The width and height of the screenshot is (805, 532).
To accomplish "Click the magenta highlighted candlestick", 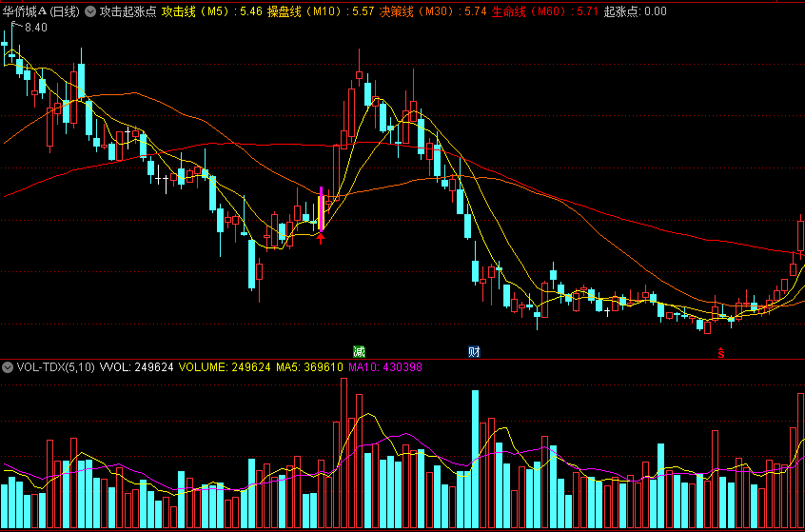I will (x=321, y=209).
